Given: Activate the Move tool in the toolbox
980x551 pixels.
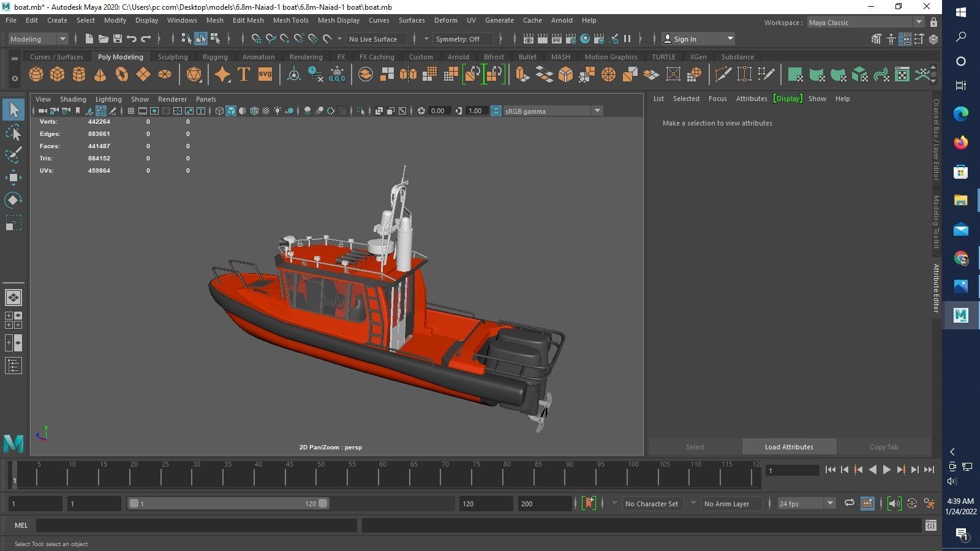Looking at the screenshot, I should (13, 178).
